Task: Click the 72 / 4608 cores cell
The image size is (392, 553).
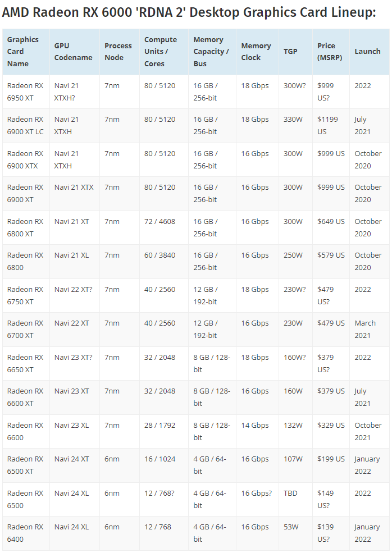Action: click(x=159, y=222)
